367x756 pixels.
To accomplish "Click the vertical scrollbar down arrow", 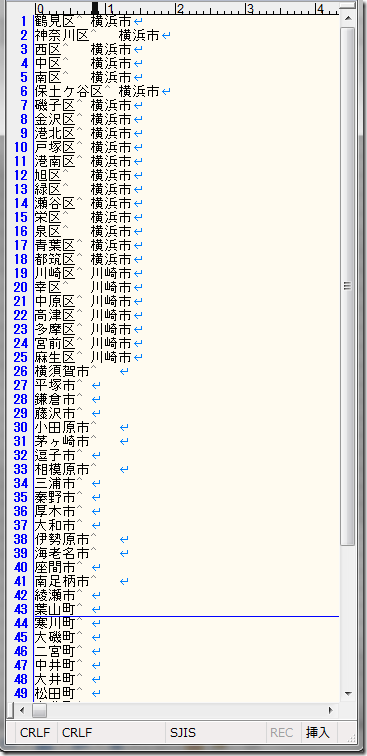I will [348, 694].
